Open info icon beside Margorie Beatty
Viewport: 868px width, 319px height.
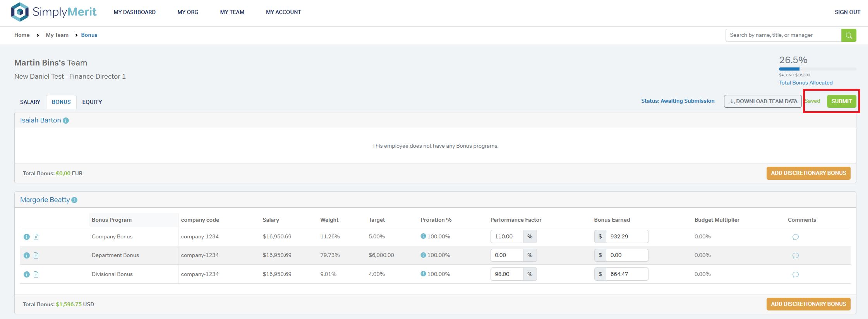[x=74, y=200]
